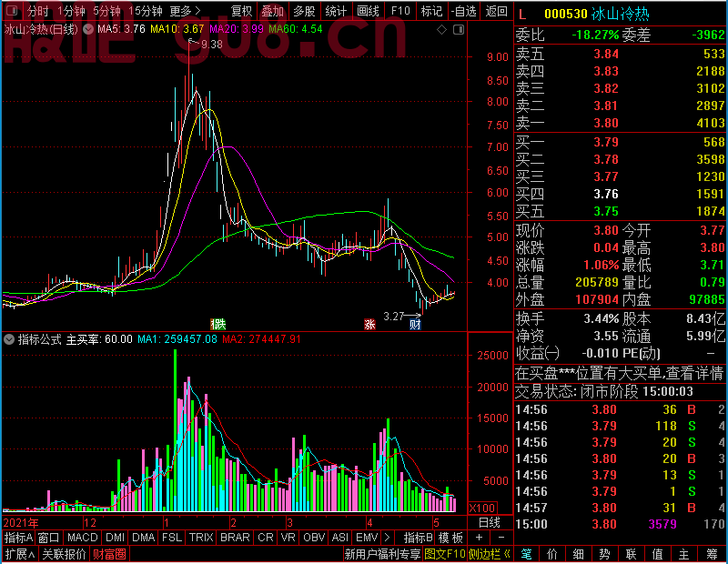Screen dimensions: 728x564
Task: Switch to the 5分钟 chart
Action: pyautogui.click(x=106, y=11)
